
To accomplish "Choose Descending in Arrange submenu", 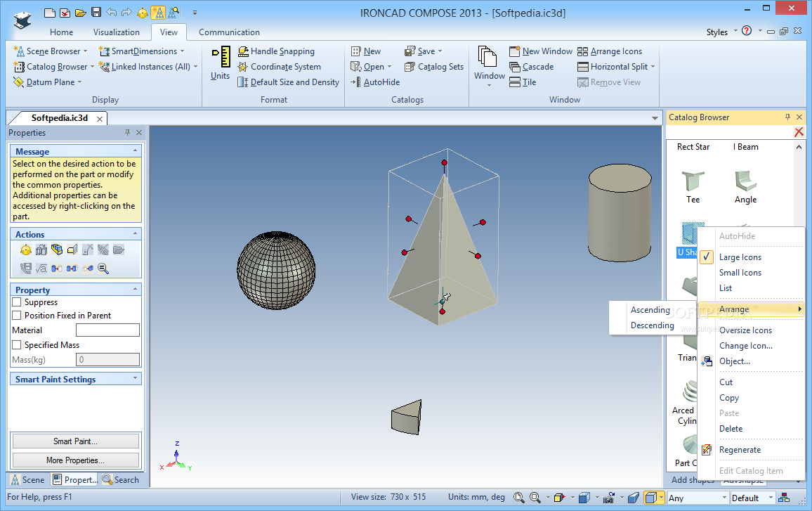I will (652, 325).
